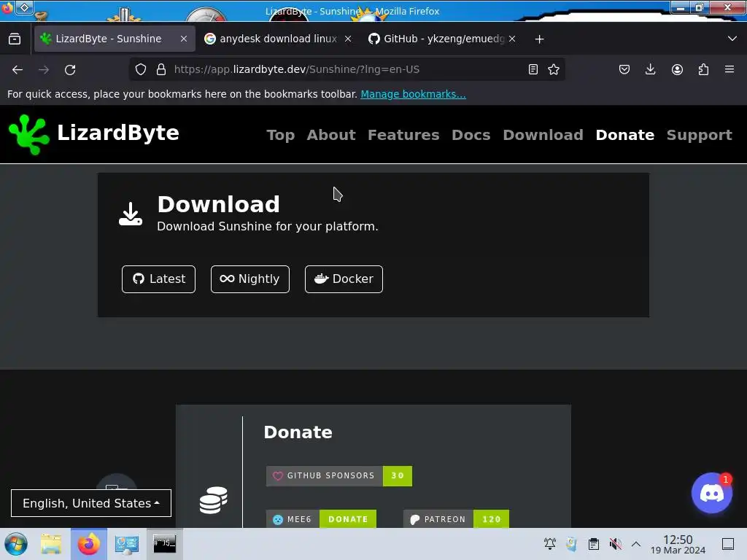The image size is (747, 560).
Task: Click the LizardByte green lizard logo
Action: tap(28, 135)
